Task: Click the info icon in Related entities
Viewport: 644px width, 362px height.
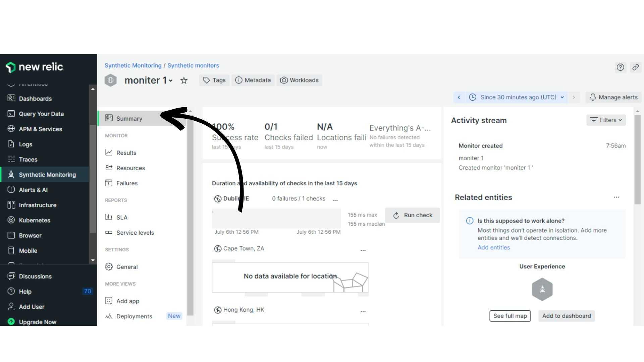Action: 470,221
